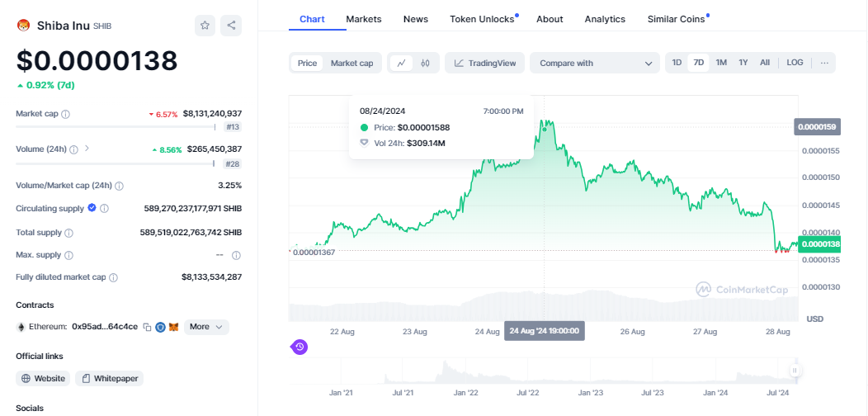Click the blue shield wallet icon
Screen dimensions: 868x416
tap(161, 327)
